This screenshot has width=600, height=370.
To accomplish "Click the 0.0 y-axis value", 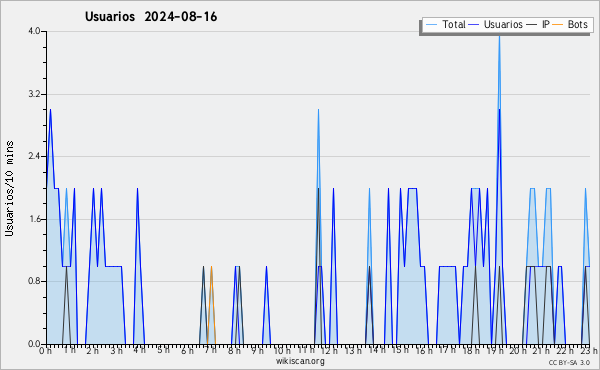I will [34, 344].
